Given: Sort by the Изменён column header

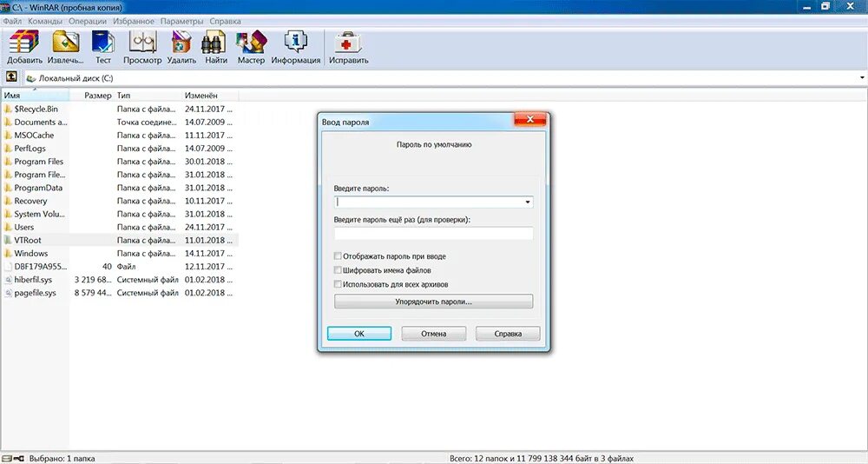Looking at the screenshot, I should tap(210, 96).
